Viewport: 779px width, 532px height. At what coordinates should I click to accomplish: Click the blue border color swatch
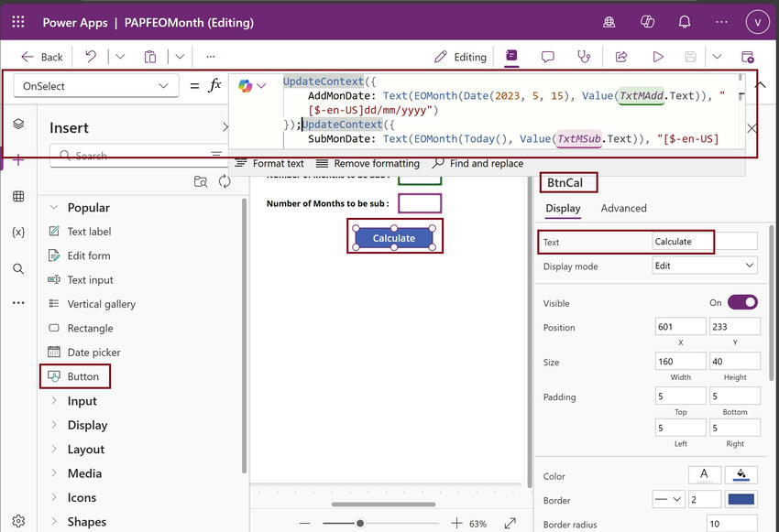click(x=741, y=499)
